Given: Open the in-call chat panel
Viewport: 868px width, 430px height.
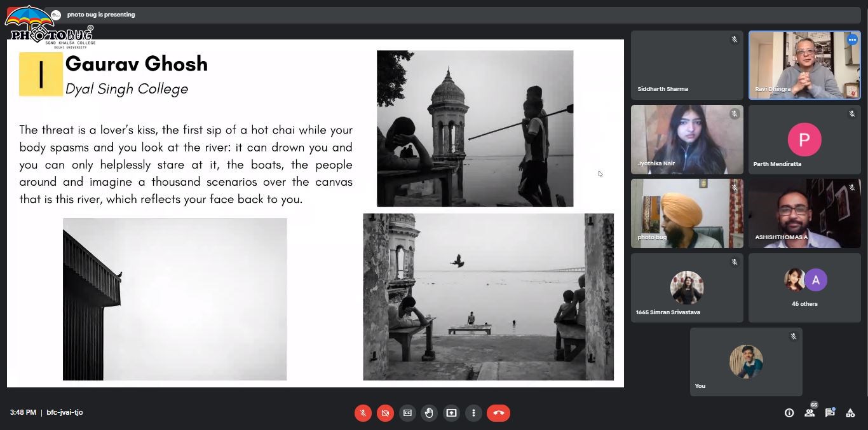Looking at the screenshot, I should click(x=830, y=413).
